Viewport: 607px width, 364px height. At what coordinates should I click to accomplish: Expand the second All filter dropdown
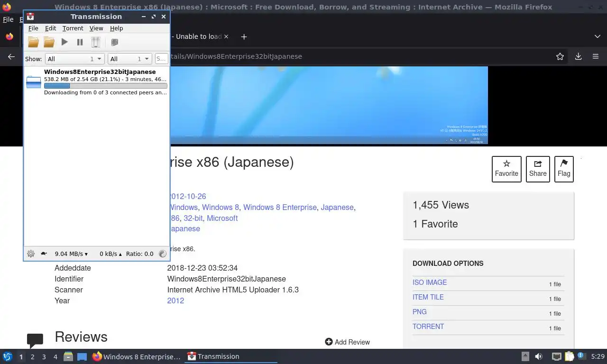(x=129, y=59)
